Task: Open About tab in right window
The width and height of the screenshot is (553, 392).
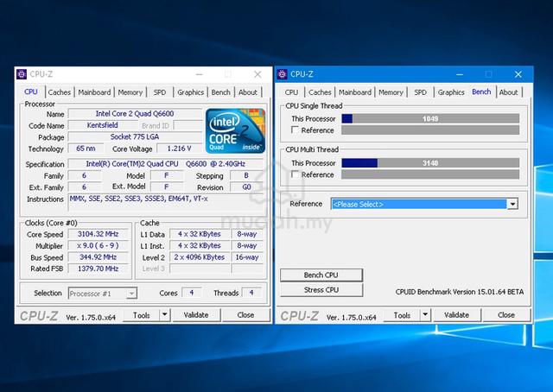Action: (x=508, y=92)
